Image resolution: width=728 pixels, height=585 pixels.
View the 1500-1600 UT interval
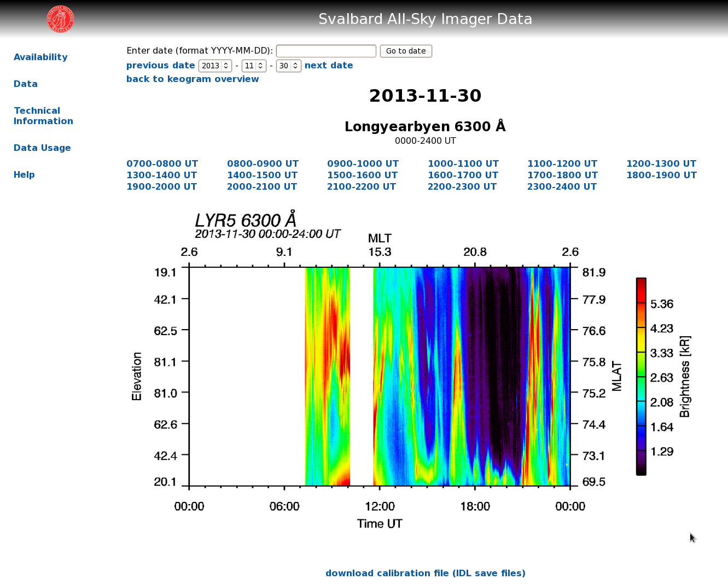coord(362,175)
